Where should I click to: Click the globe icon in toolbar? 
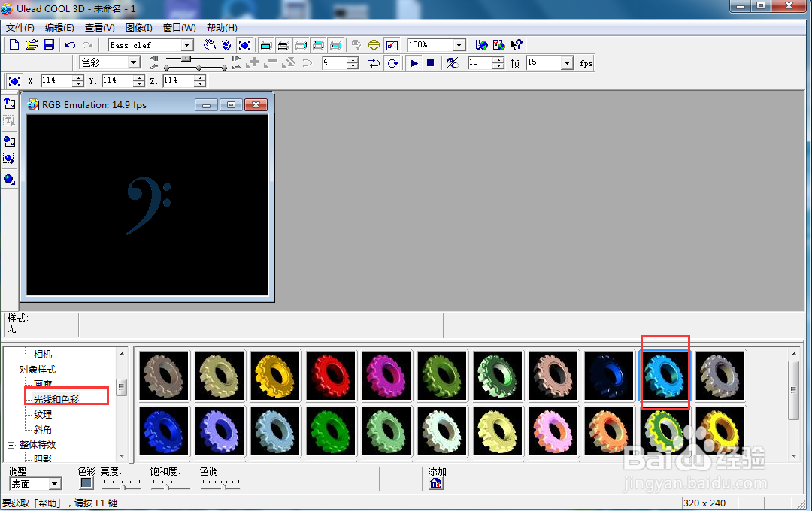point(374,45)
